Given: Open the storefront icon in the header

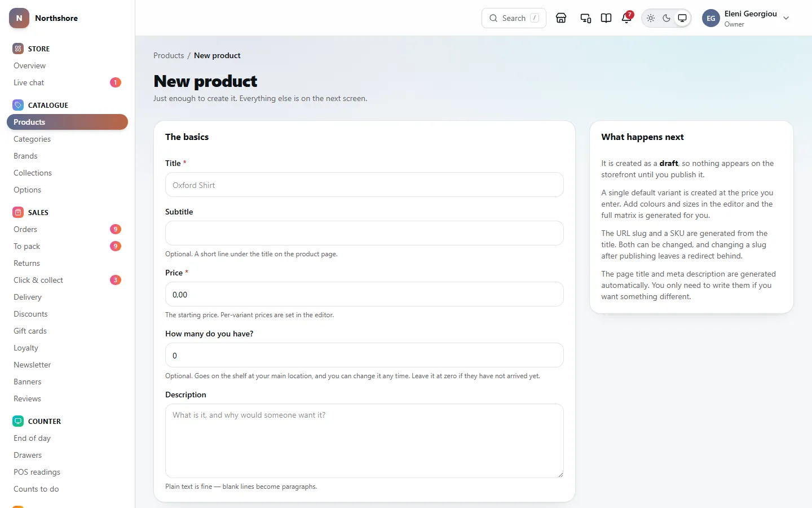Looking at the screenshot, I should (561, 18).
